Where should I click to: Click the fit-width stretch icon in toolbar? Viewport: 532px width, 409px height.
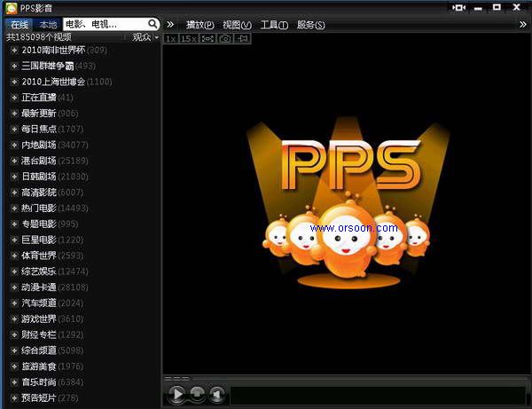[x=207, y=38]
